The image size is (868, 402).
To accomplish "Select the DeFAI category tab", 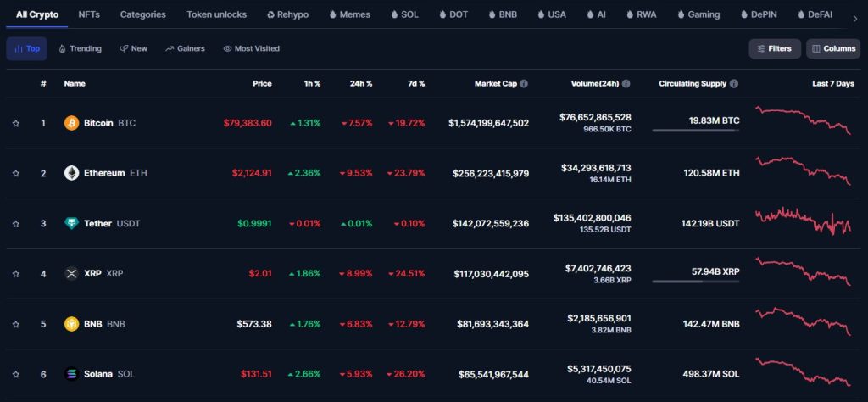I will pos(815,14).
